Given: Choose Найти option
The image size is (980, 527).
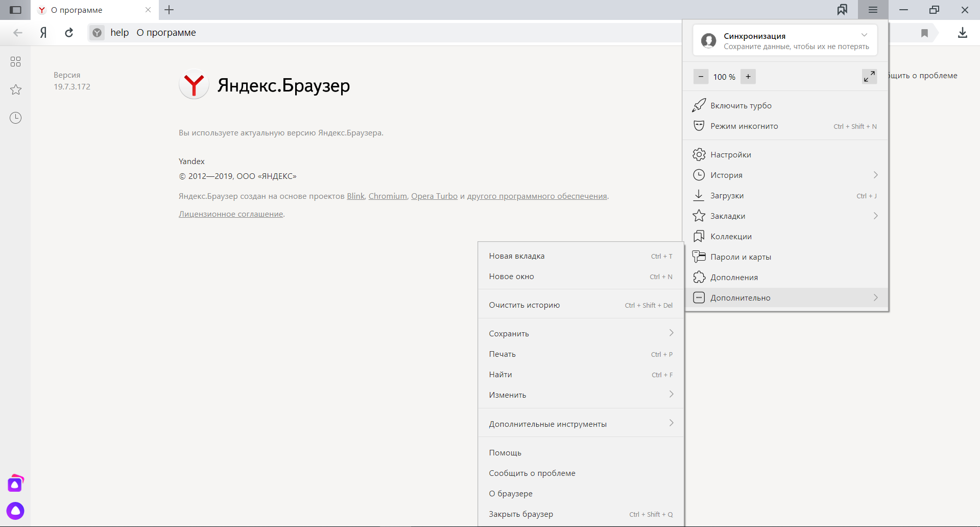Looking at the screenshot, I should (x=581, y=374).
